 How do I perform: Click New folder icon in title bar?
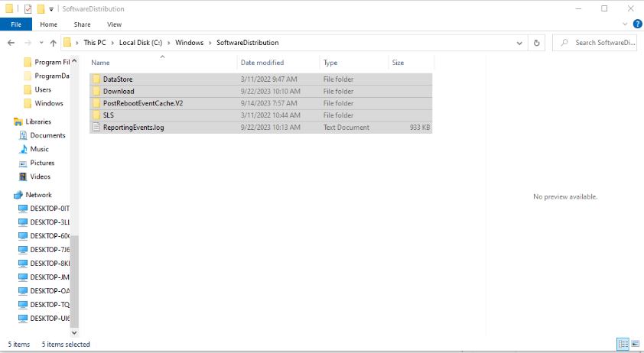(41, 8)
